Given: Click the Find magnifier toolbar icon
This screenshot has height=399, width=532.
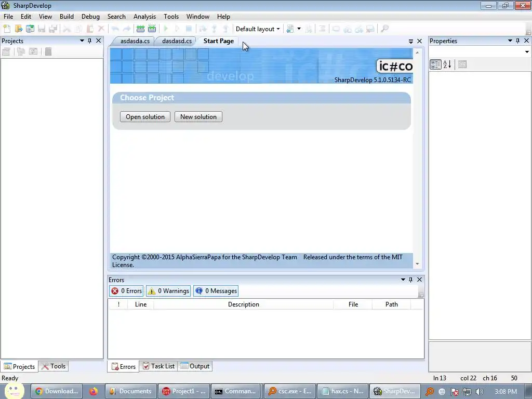Looking at the screenshot, I should tap(384, 29).
